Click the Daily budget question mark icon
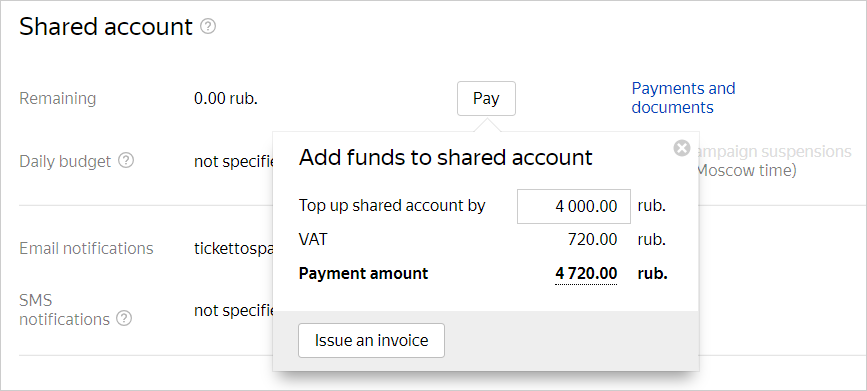This screenshot has width=867, height=391. coord(127,161)
